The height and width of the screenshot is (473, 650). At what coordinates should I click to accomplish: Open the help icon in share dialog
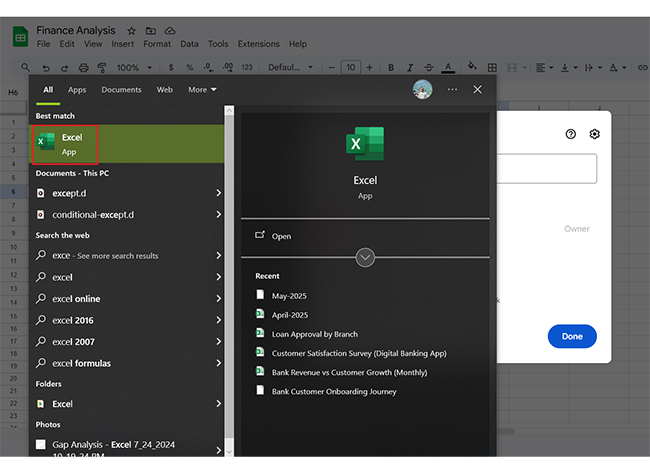570,134
